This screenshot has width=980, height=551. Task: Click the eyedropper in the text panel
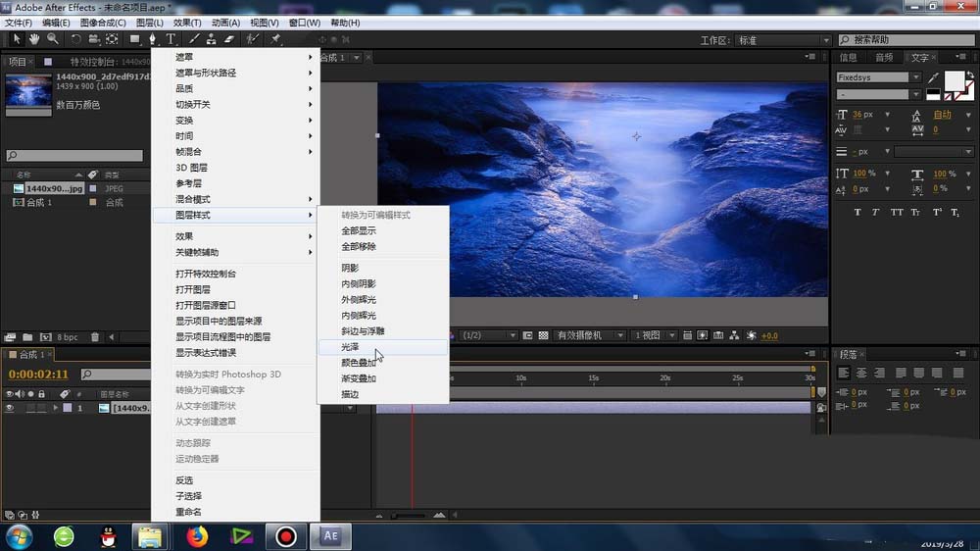[934, 77]
